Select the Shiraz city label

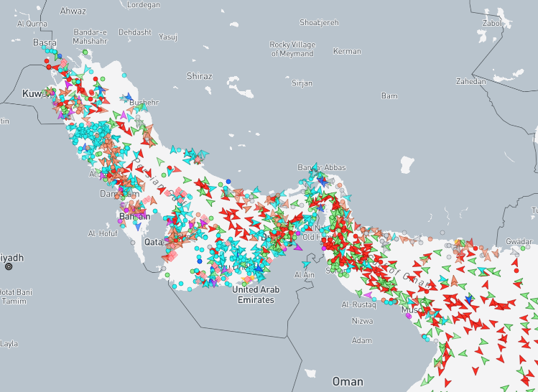200,76
